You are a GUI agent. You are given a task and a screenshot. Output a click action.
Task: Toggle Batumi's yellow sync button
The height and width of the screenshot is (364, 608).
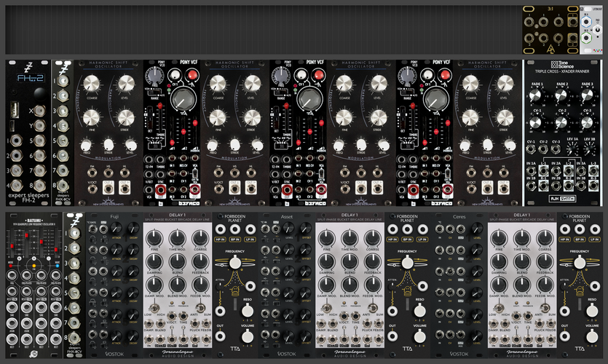[x=34, y=266]
